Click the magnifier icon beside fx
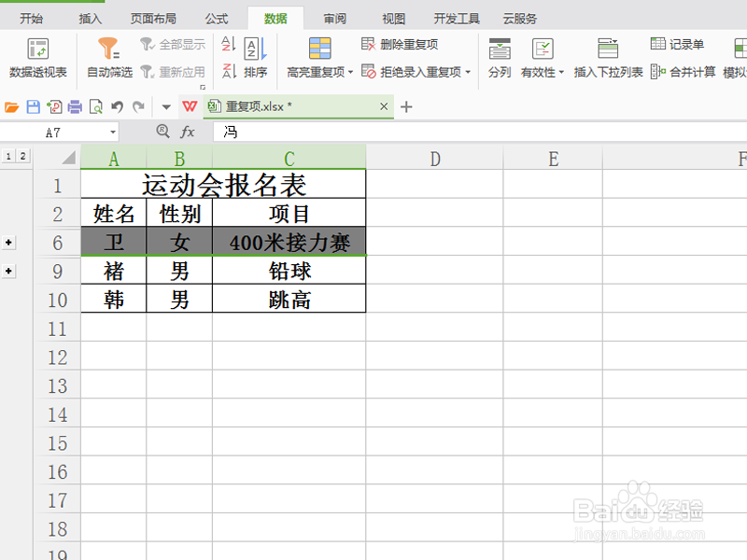Image resolution: width=747 pixels, height=560 pixels. (162, 131)
